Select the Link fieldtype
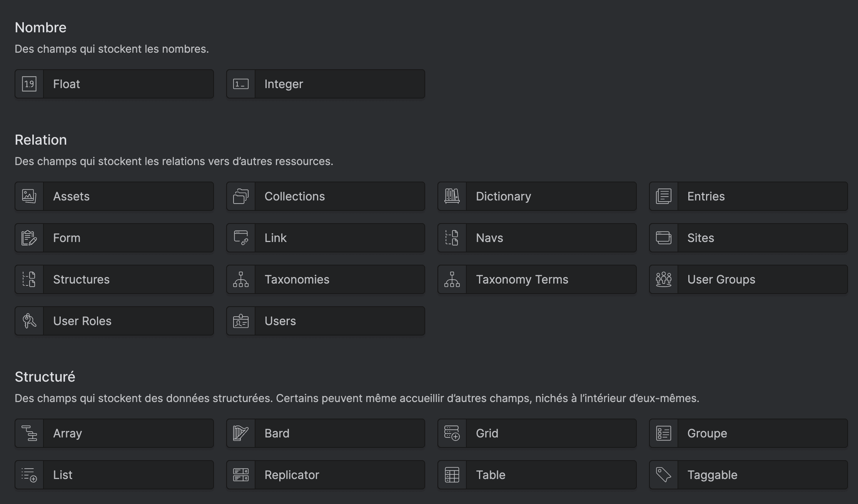Image resolution: width=858 pixels, height=504 pixels. pos(326,238)
